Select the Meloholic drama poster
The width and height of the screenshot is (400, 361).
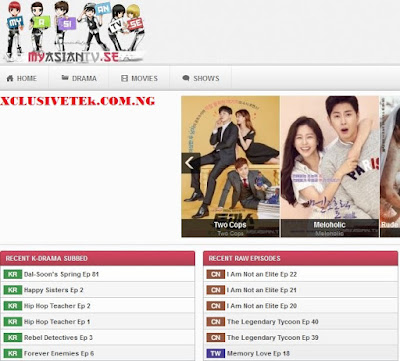[330, 167]
